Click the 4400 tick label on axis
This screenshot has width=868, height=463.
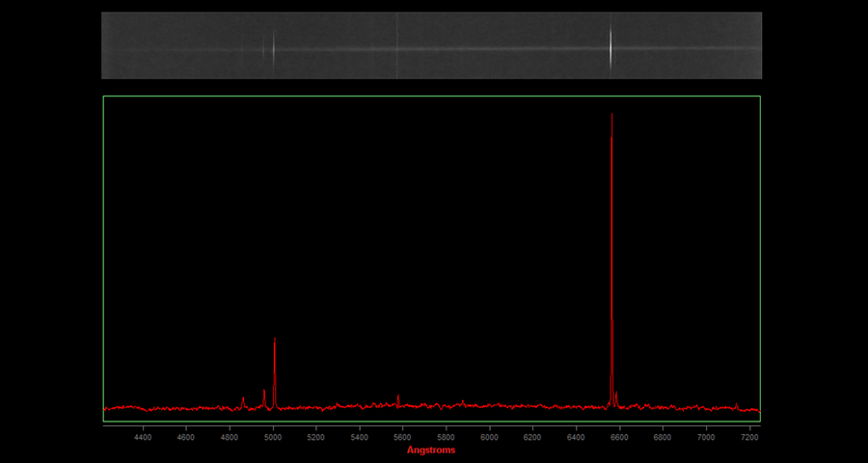click(143, 438)
